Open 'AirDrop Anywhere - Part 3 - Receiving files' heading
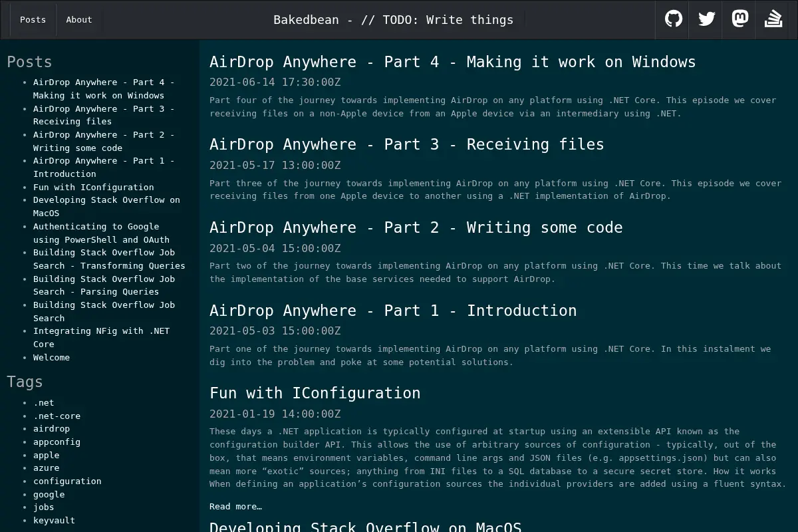 pyautogui.click(x=406, y=144)
